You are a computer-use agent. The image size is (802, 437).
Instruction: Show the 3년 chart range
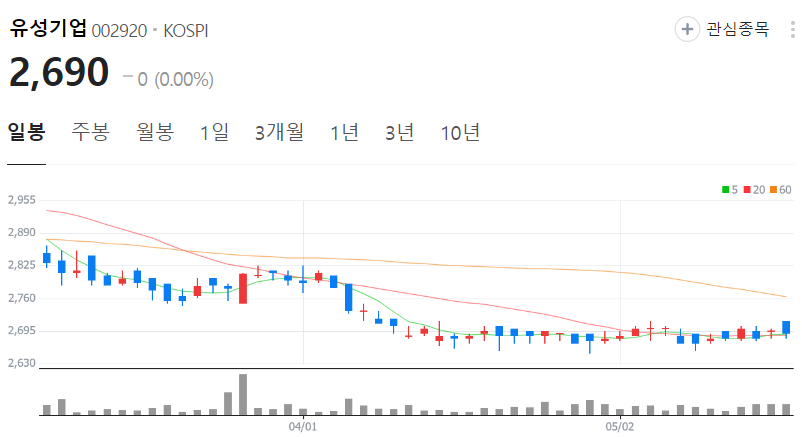click(x=399, y=132)
